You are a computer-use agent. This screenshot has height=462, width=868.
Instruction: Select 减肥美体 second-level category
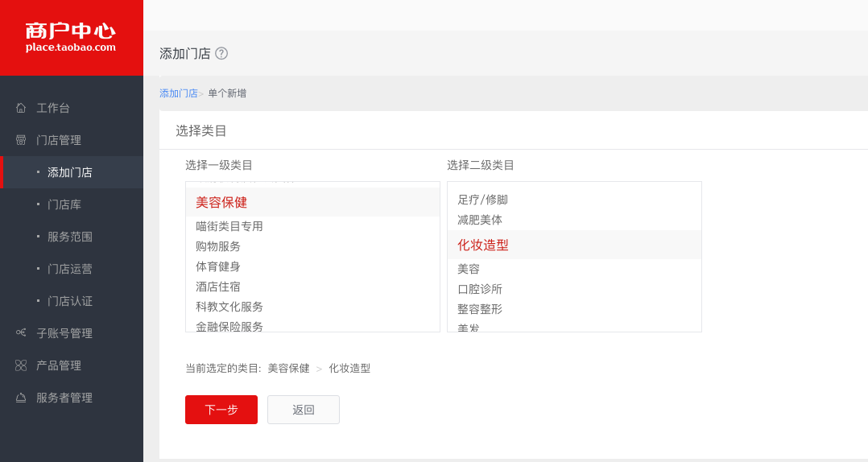pyautogui.click(x=480, y=220)
